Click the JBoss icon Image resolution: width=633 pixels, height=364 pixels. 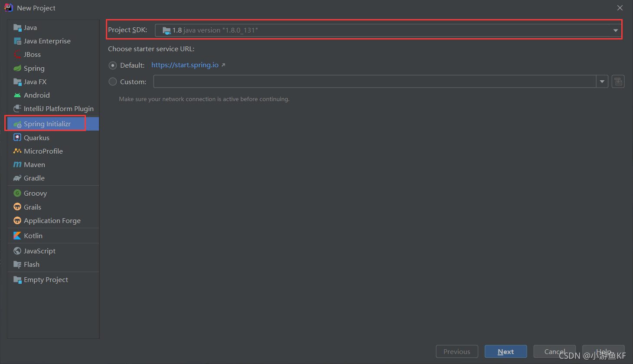(17, 55)
